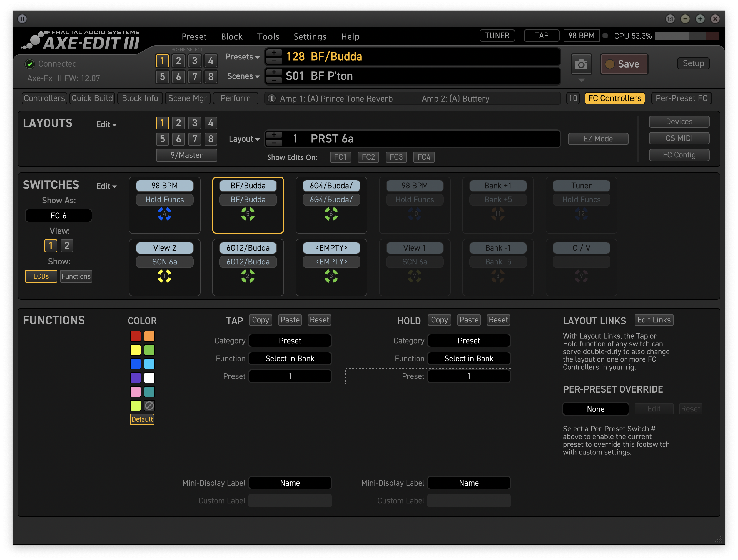
Task: Click the Preset 1 input field under TAP
Action: point(290,376)
